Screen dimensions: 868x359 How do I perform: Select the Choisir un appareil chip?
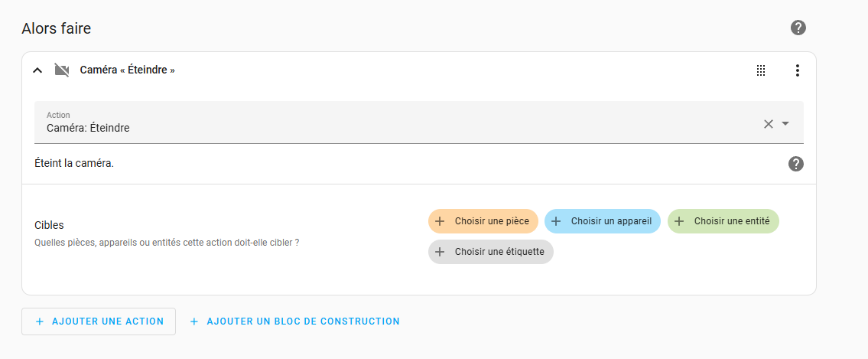pos(603,221)
